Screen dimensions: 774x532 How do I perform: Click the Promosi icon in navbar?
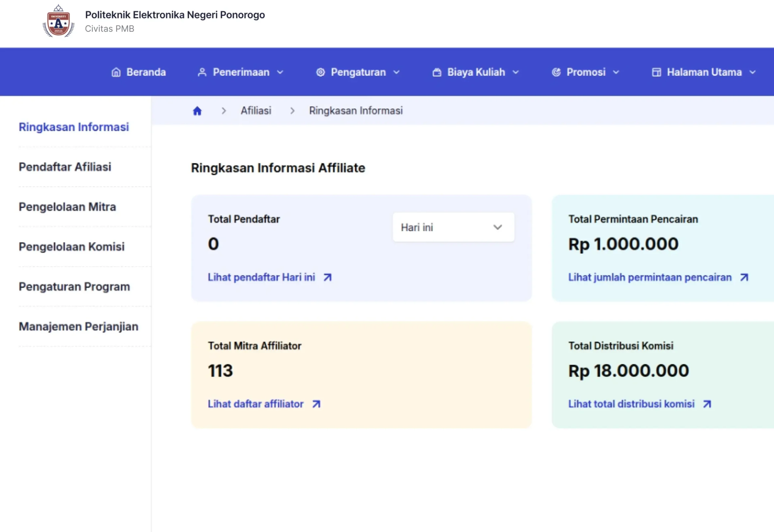tap(556, 72)
